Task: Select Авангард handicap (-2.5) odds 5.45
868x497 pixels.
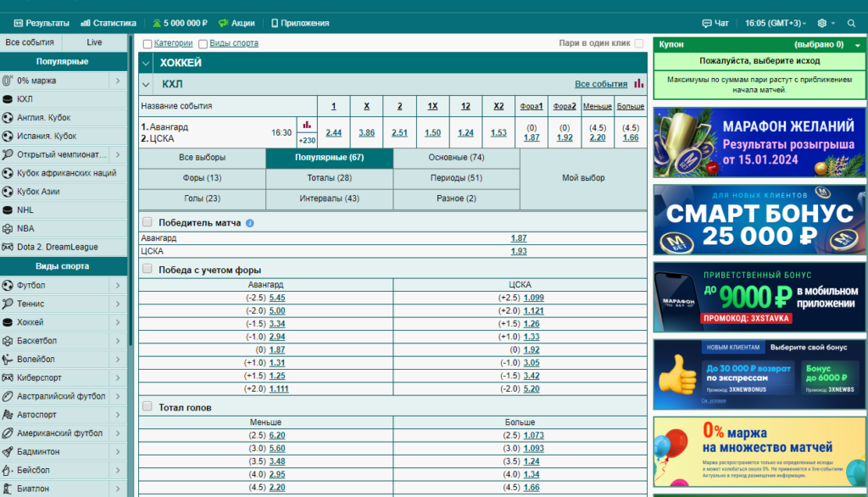Action: [x=277, y=298]
